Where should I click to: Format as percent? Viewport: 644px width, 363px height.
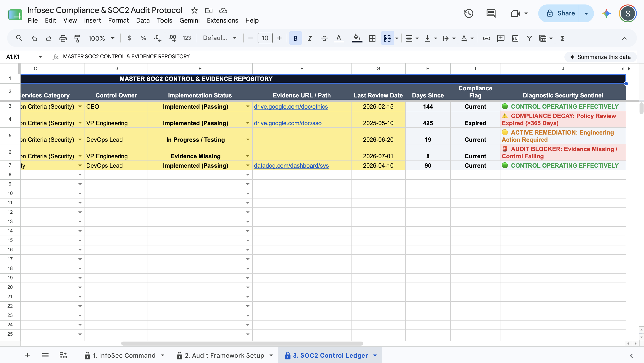tap(143, 38)
